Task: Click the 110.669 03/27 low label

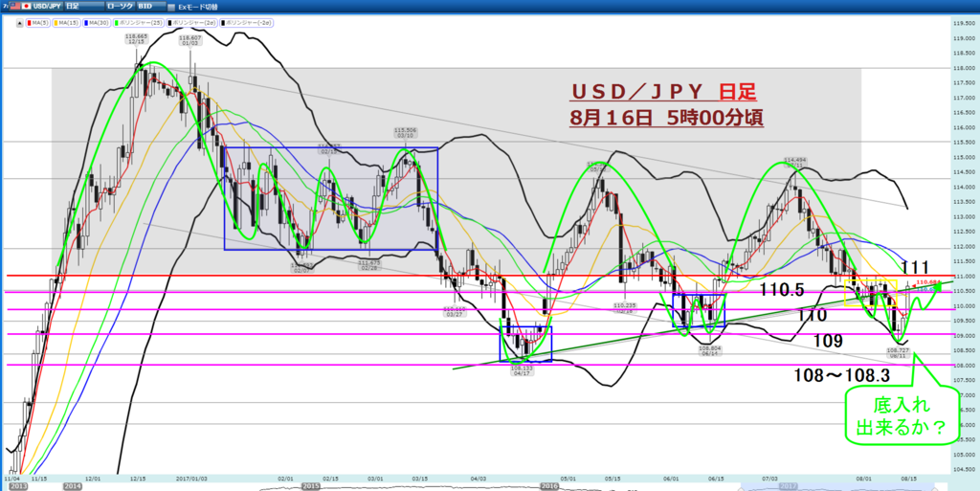Action: [454, 311]
